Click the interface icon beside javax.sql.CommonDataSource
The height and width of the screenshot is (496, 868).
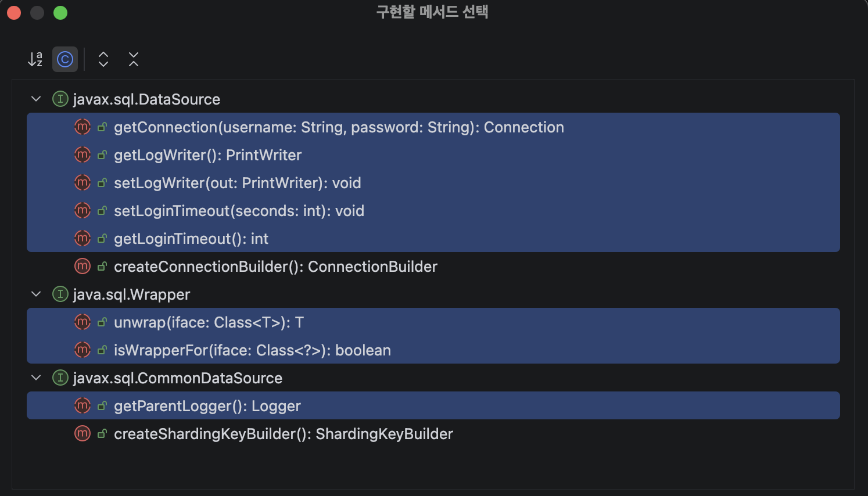tap(60, 378)
